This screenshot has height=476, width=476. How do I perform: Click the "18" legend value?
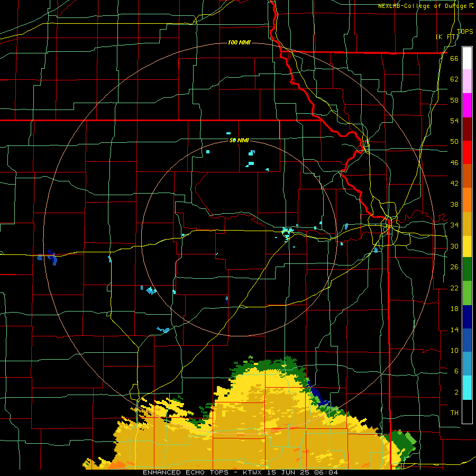[x=454, y=309]
